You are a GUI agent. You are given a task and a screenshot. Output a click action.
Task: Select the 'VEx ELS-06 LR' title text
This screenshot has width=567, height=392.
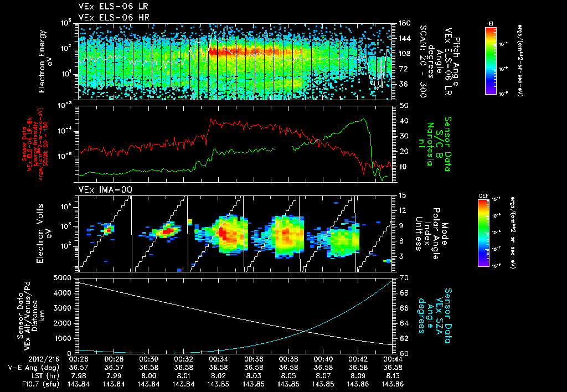113,7
